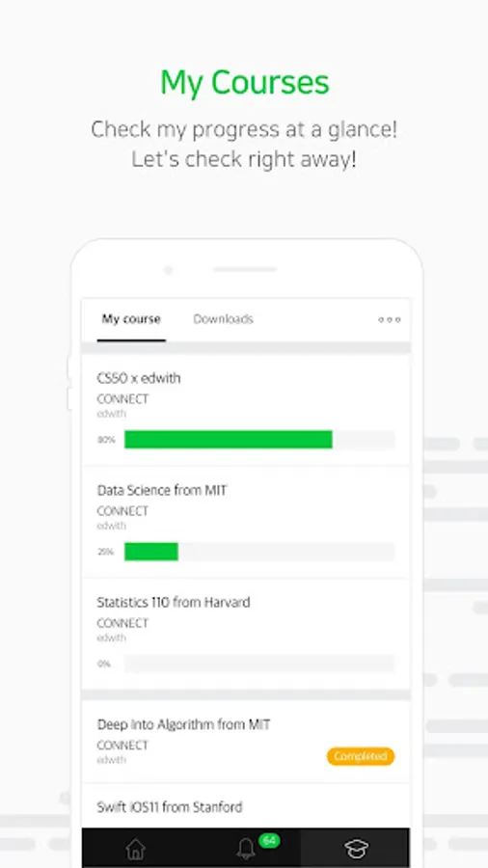Open the CS50 x edwith course
This screenshot has width=488, height=868.
click(x=246, y=410)
